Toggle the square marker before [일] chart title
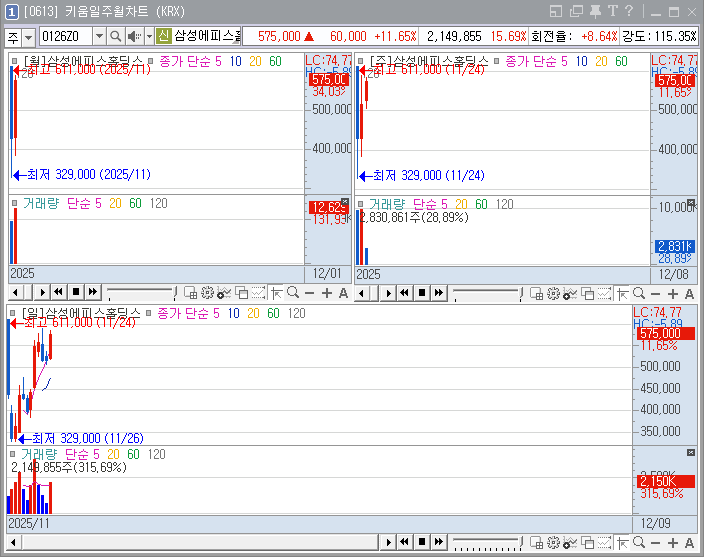The height and width of the screenshot is (557, 704). 13,313
